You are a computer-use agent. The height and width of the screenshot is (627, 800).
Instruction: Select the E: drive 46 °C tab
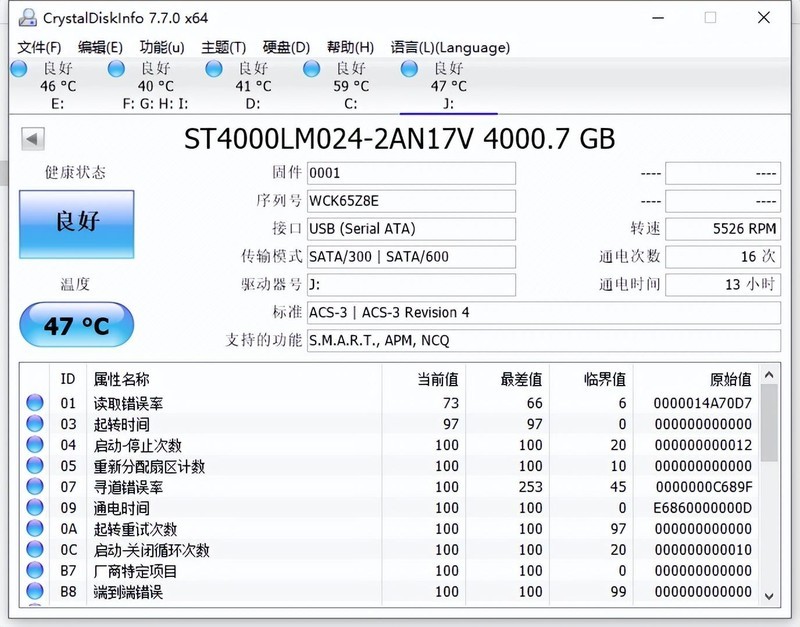click(57, 86)
